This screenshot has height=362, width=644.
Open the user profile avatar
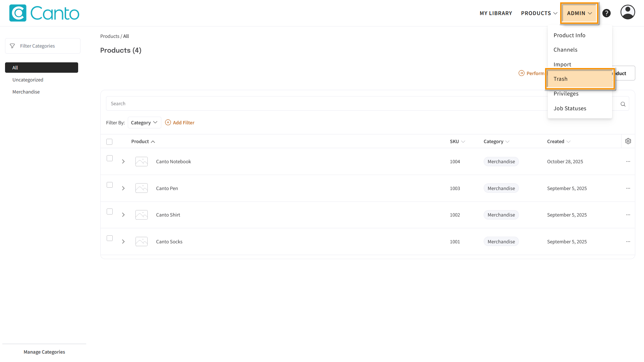point(628,12)
